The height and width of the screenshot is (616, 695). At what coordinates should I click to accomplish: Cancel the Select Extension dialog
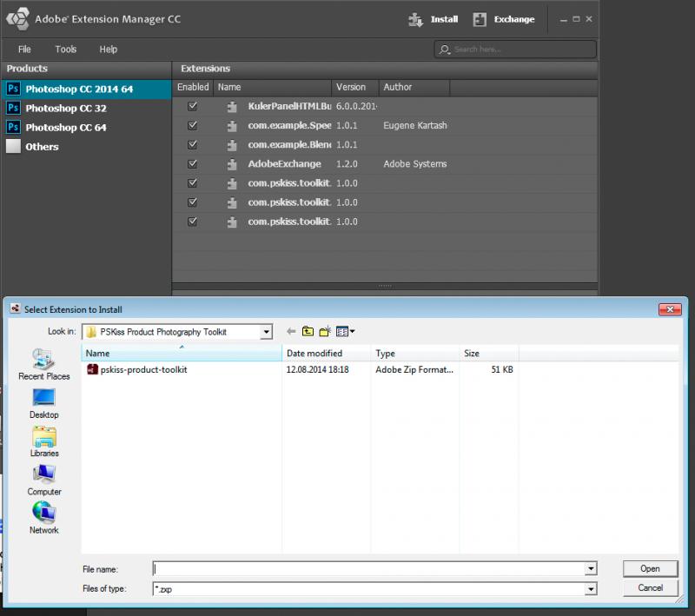[x=650, y=588]
